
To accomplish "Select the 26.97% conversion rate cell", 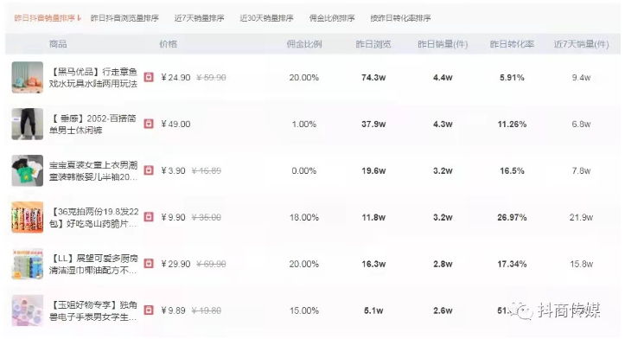I will coord(512,217).
